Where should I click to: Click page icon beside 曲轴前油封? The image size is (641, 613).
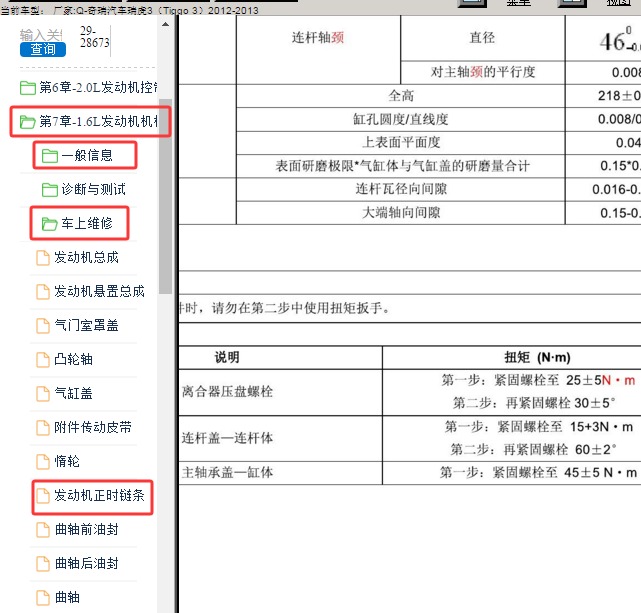coord(43,530)
